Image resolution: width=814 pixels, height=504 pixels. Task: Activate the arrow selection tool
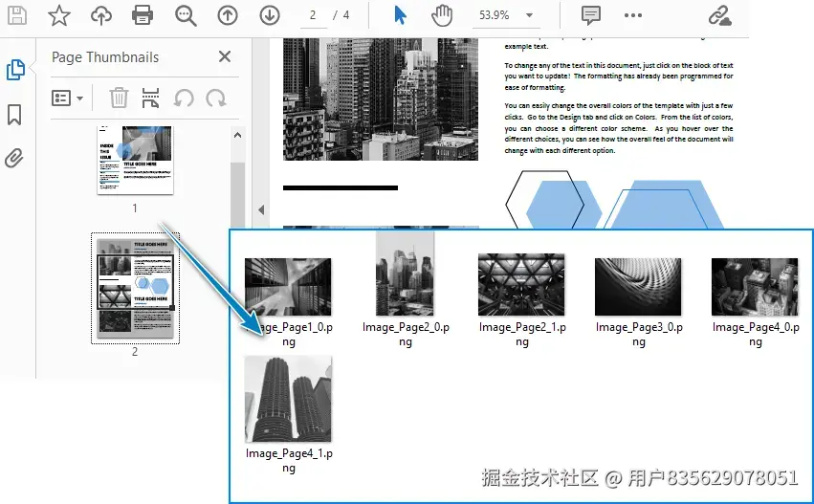(400, 15)
